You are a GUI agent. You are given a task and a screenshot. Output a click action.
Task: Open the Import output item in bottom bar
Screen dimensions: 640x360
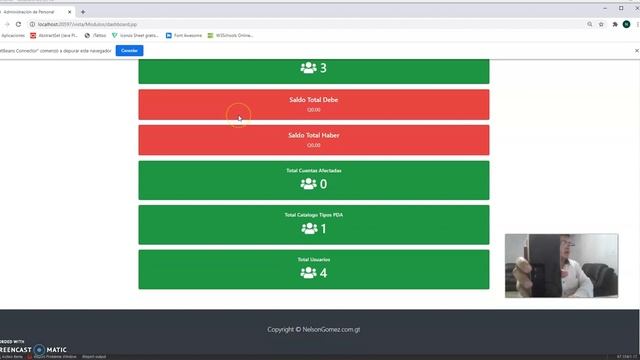[x=94, y=357]
